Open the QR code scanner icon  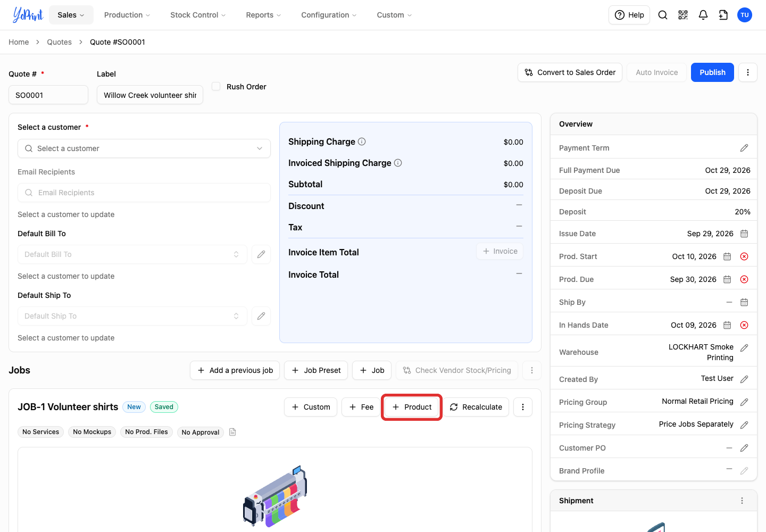pos(683,15)
